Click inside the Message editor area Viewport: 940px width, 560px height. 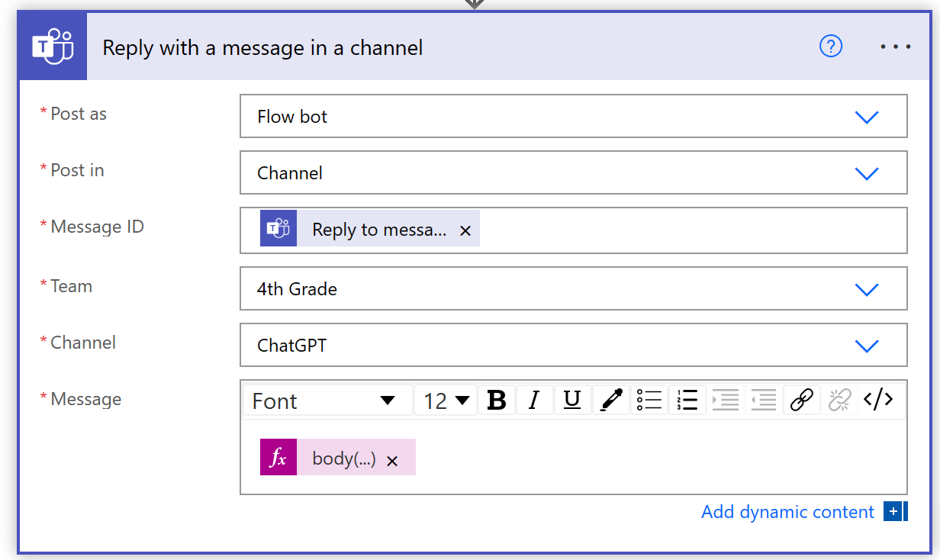pyautogui.click(x=573, y=457)
